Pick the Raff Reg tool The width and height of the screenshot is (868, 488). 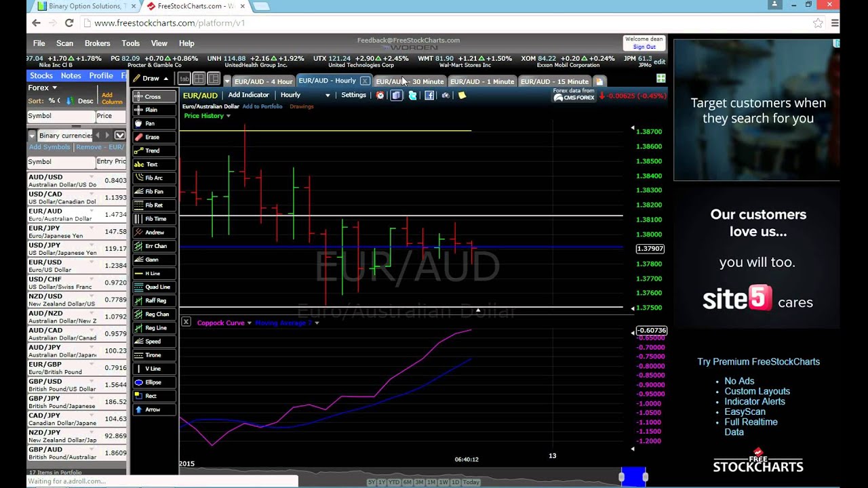pyautogui.click(x=154, y=300)
